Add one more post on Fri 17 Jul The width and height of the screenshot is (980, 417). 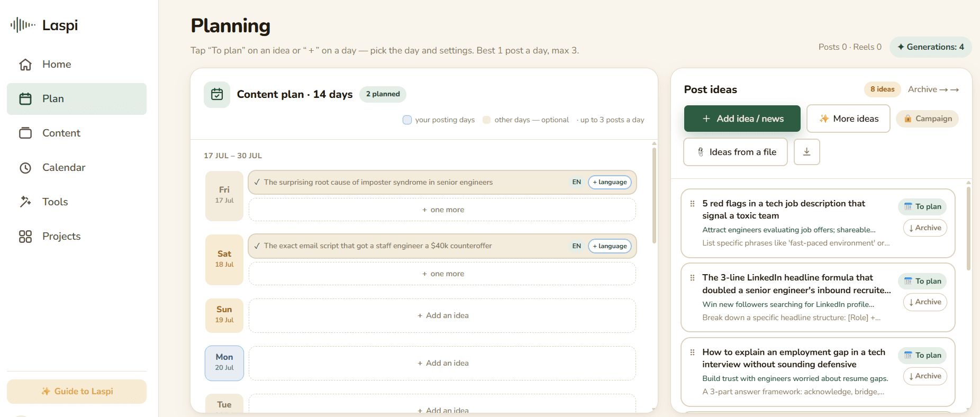(442, 210)
